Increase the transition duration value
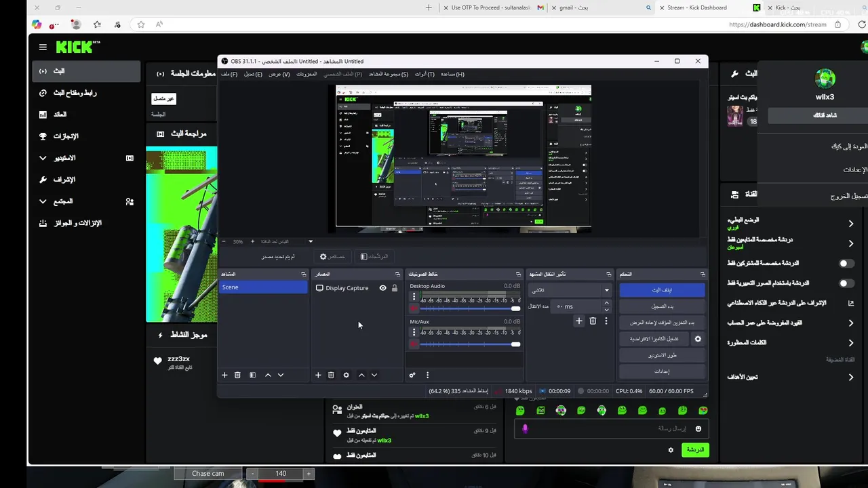Viewport: 868px width, 488px height. pyautogui.click(x=606, y=303)
